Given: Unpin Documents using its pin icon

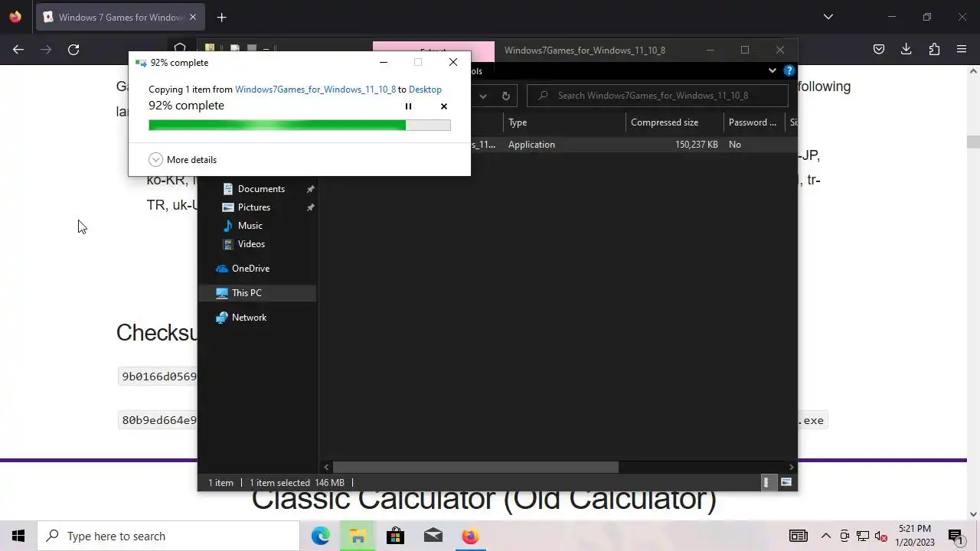Looking at the screenshot, I should click(310, 189).
